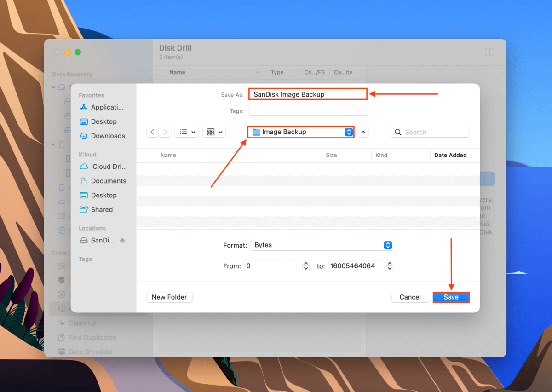This screenshot has width=552, height=392.
Task: Click the iCloud Drive cloud icon
Action: pyautogui.click(x=84, y=167)
